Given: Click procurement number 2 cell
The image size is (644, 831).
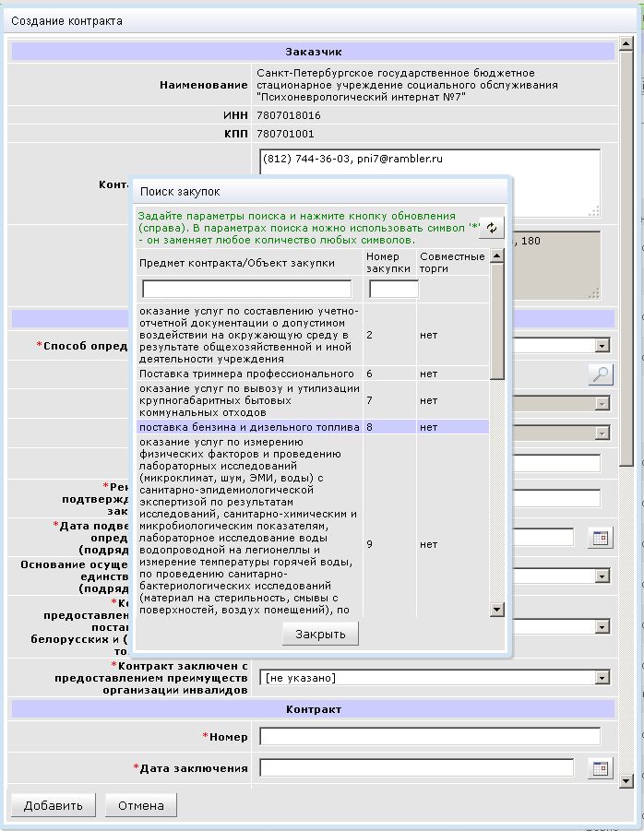Looking at the screenshot, I should [x=389, y=335].
